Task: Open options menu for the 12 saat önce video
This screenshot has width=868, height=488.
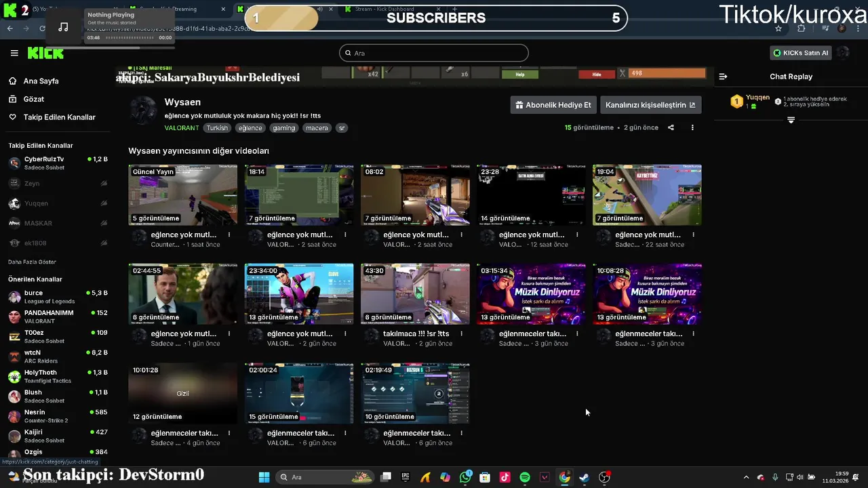Action: [x=577, y=235]
